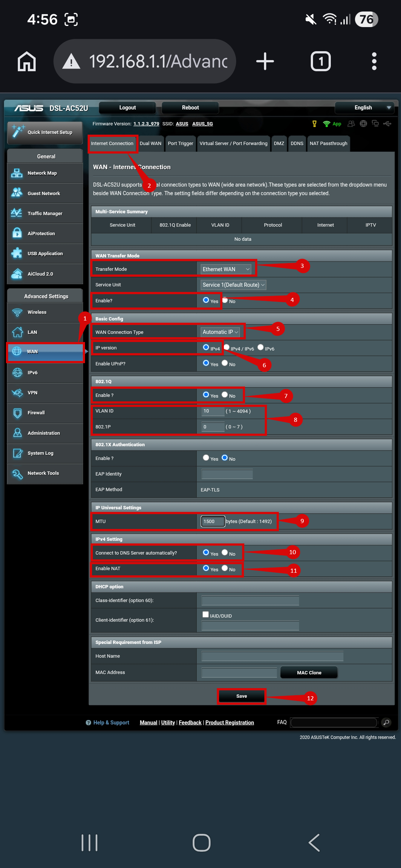Click the VPN sidebar icon
Image resolution: width=401 pixels, height=868 pixels.
[x=17, y=393]
